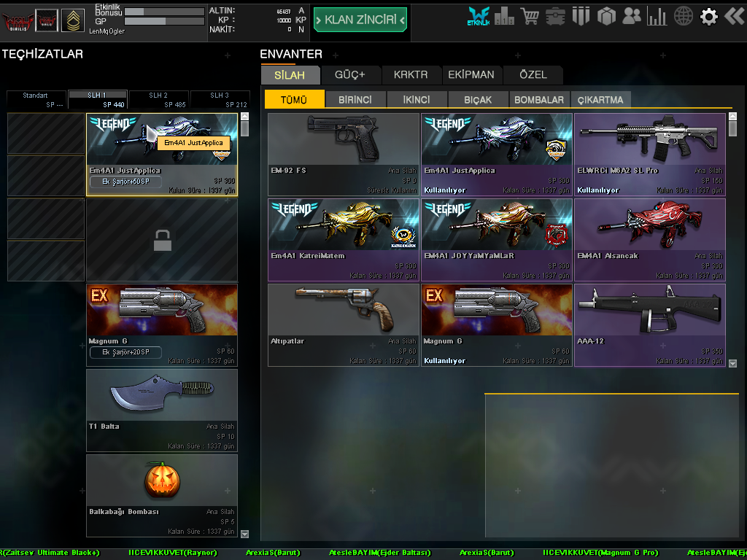Click the empty first attachment slot
The height and width of the screenshot is (560, 747).
click(46, 133)
